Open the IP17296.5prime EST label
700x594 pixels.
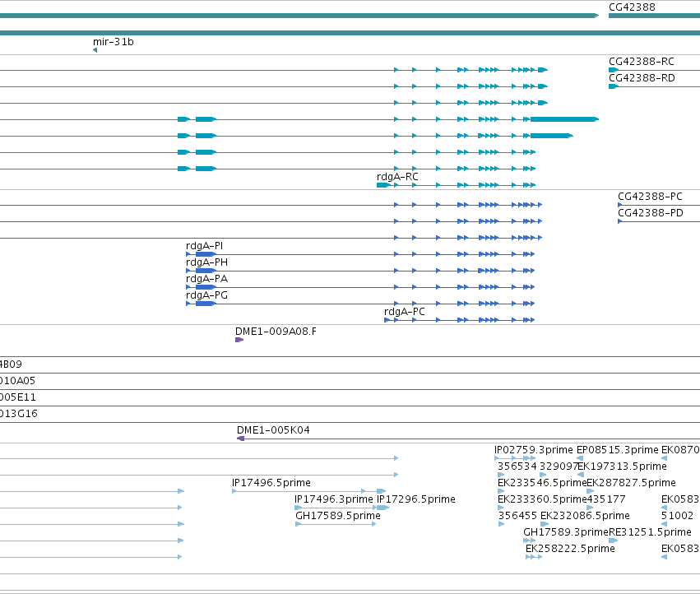tap(416, 499)
